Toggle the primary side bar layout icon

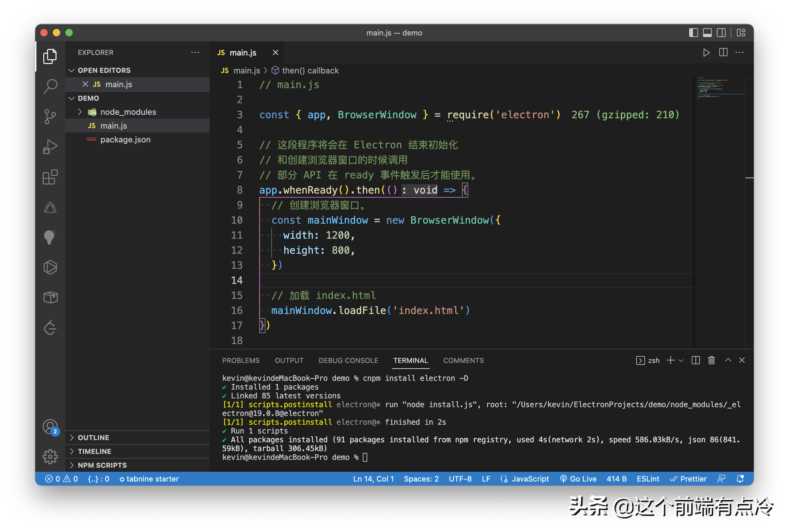click(693, 33)
